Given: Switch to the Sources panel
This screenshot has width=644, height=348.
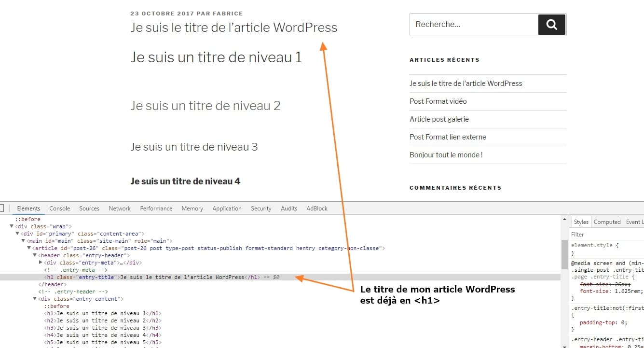Looking at the screenshot, I should (x=89, y=208).
